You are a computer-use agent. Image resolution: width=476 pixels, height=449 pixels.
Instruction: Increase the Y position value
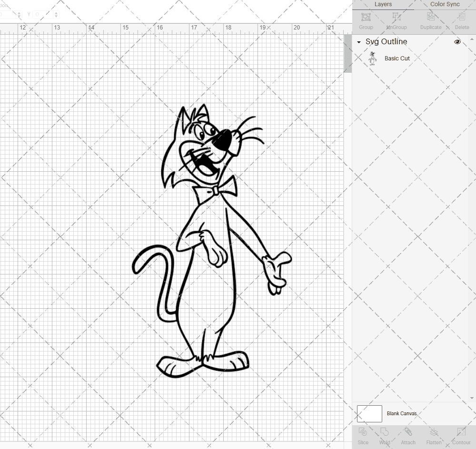pyautogui.click(x=56, y=12)
